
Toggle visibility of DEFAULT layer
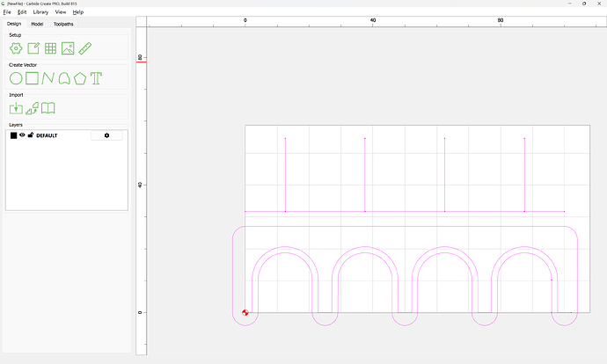[x=22, y=135]
